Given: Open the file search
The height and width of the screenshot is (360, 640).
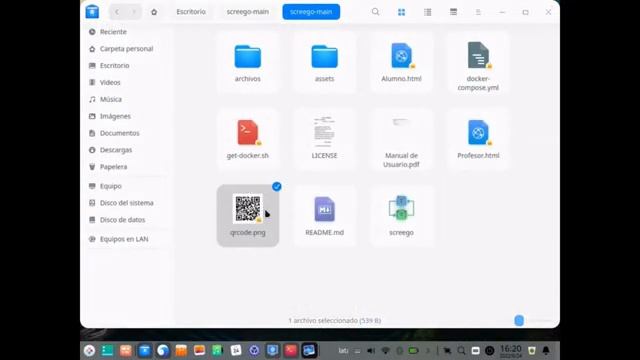Looking at the screenshot, I should pos(376,12).
